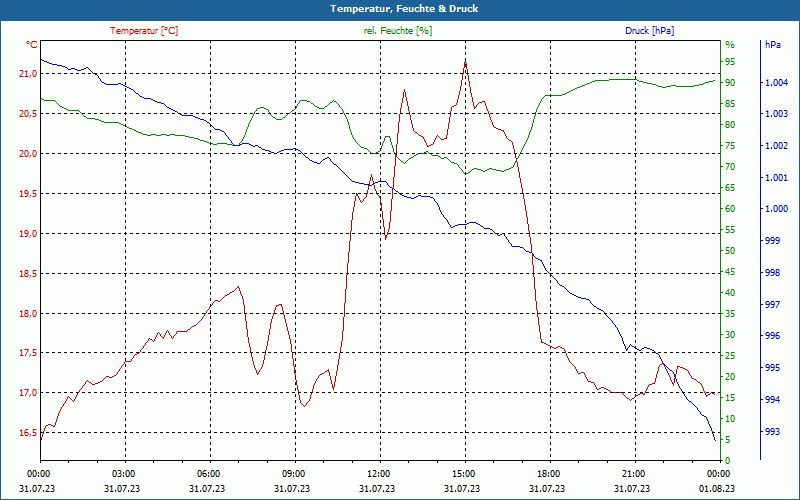This screenshot has width=800, height=500.
Task: Select the blue 'Druck [hPa]' legend label
Action: coord(649,31)
